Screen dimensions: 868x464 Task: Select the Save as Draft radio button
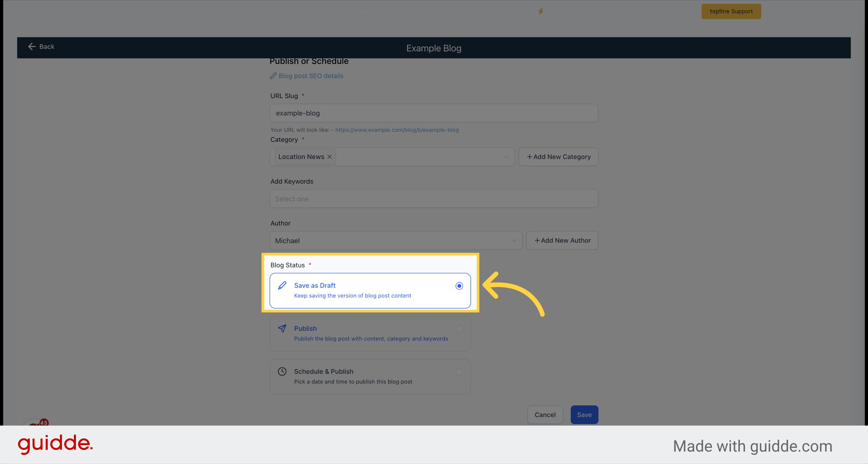pos(459,286)
